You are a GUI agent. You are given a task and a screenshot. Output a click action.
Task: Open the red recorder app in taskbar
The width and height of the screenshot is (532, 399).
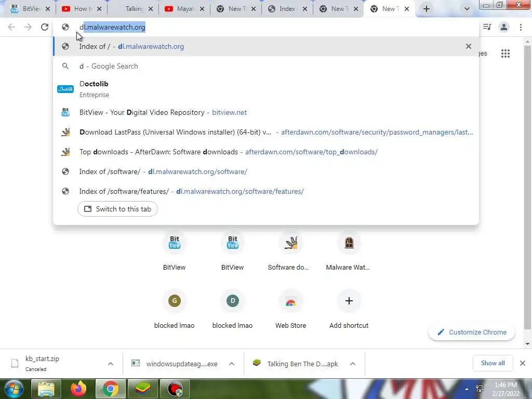pos(175,389)
